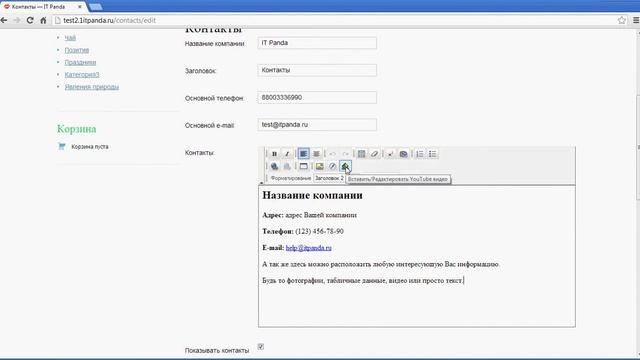This screenshot has width=640, height=360.
Task: Click the Название компании input field
Action: pos(317,43)
